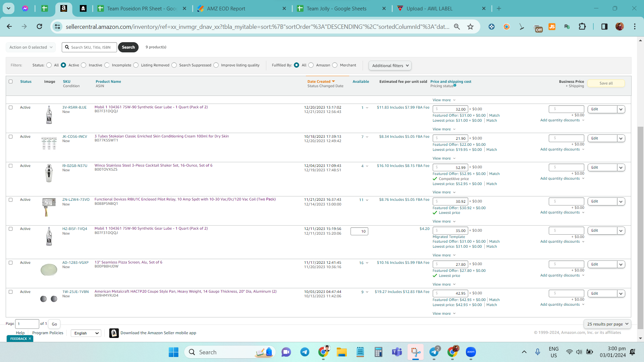
Task: Click the Save all button
Action: 606,83
